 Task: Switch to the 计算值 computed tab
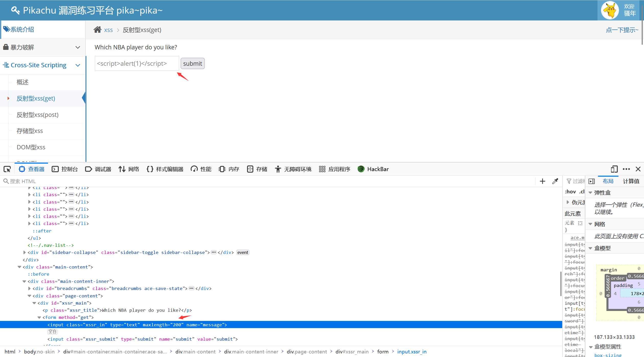coord(631,181)
